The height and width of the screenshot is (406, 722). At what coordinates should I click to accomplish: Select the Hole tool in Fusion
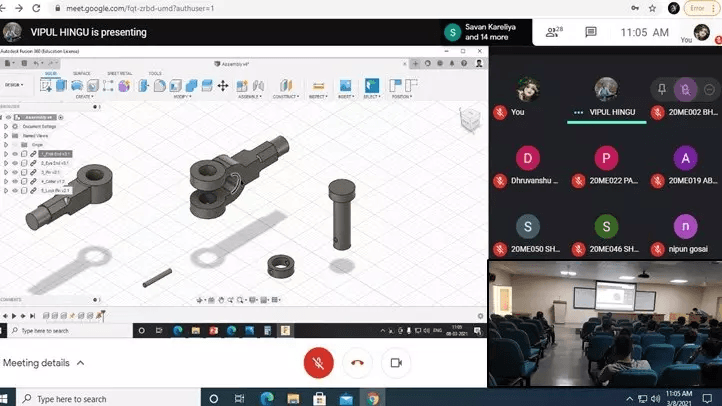pyautogui.click(x=93, y=85)
